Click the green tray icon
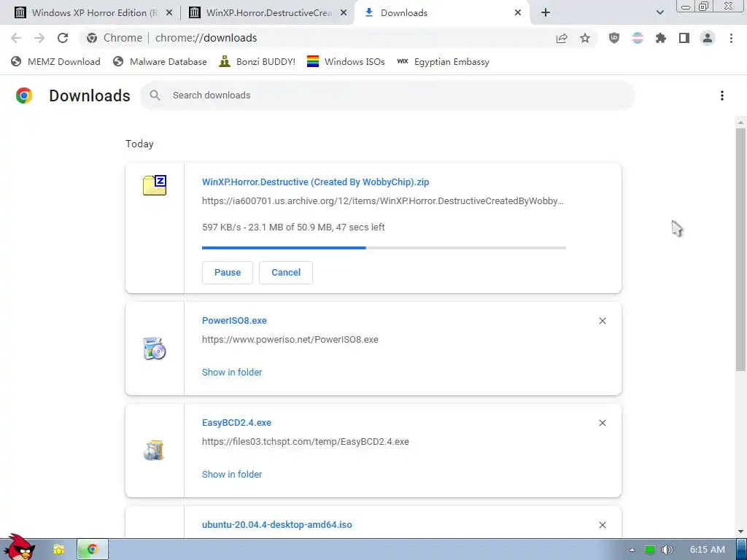Viewport: 747px width, 560px height. pyautogui.click(x=650, y=550)
